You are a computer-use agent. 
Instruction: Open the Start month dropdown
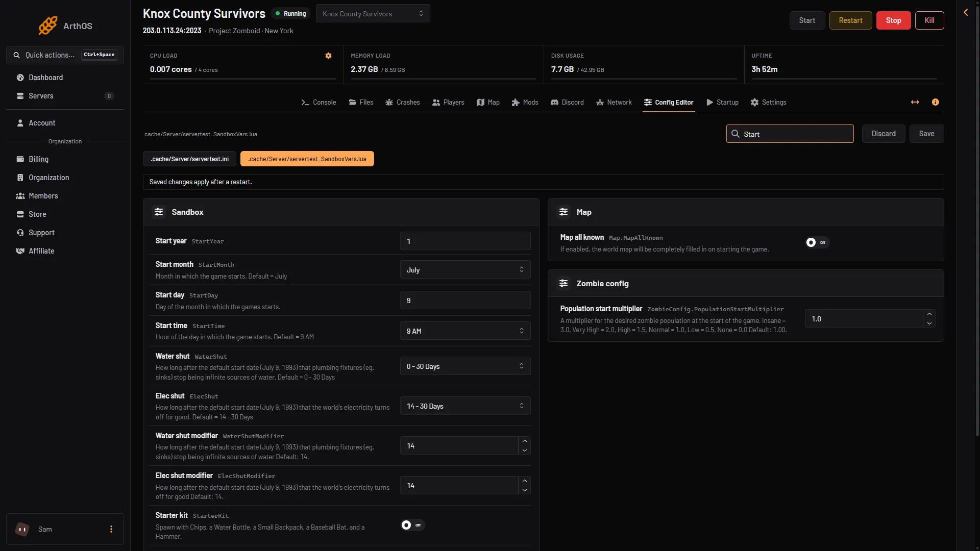[465, 269]
